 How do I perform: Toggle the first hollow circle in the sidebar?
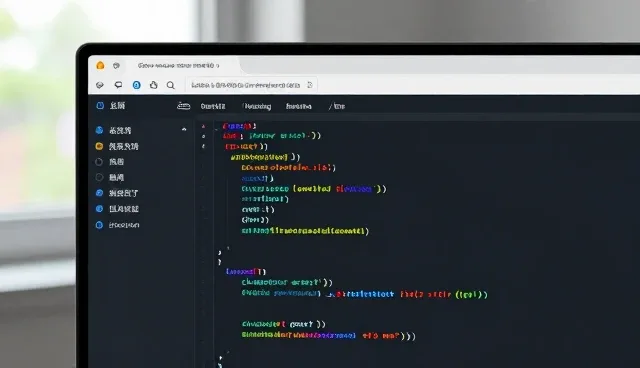[99, 162]
